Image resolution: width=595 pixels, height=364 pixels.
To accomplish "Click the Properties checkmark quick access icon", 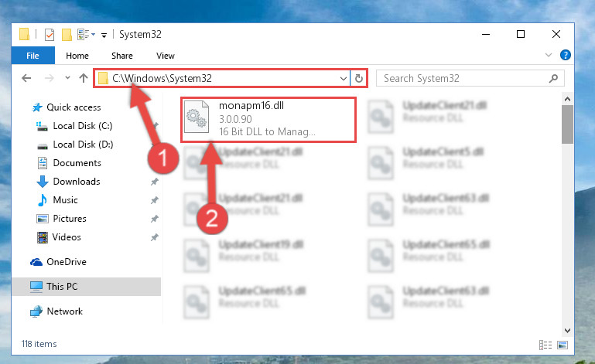I will coord(50,35).
